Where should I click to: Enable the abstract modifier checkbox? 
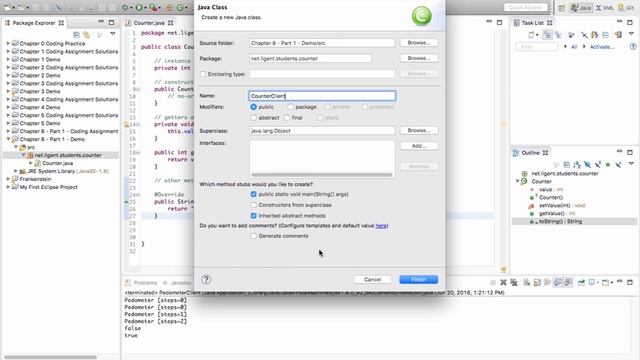pos(253,118)
